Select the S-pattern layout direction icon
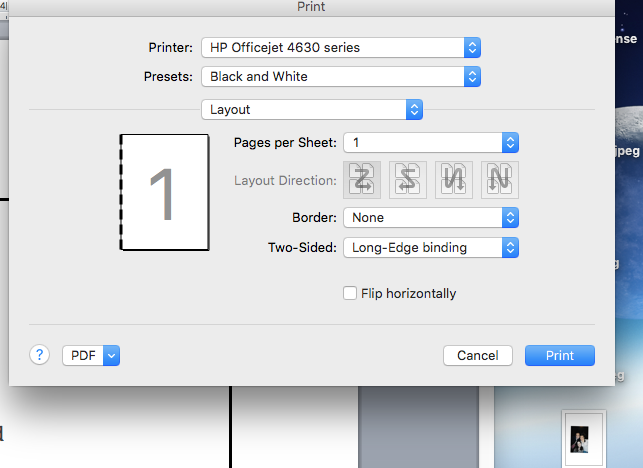The height and width of the screenshot is (468, 643). [x=408, y=180]
